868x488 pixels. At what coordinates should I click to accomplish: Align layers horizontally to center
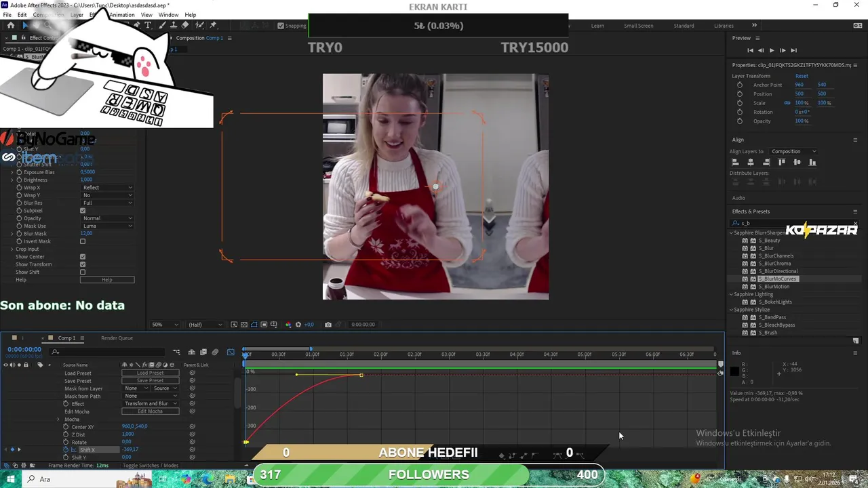[751, 162]
